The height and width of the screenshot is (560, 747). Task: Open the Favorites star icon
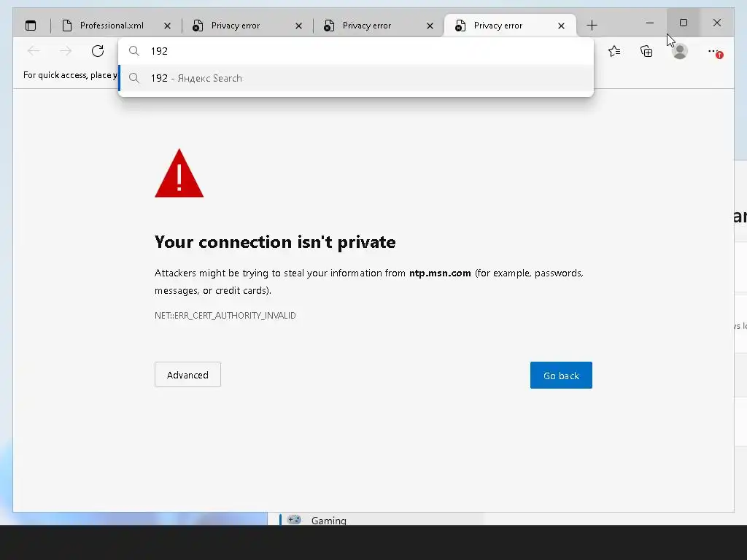pos(614,51)
